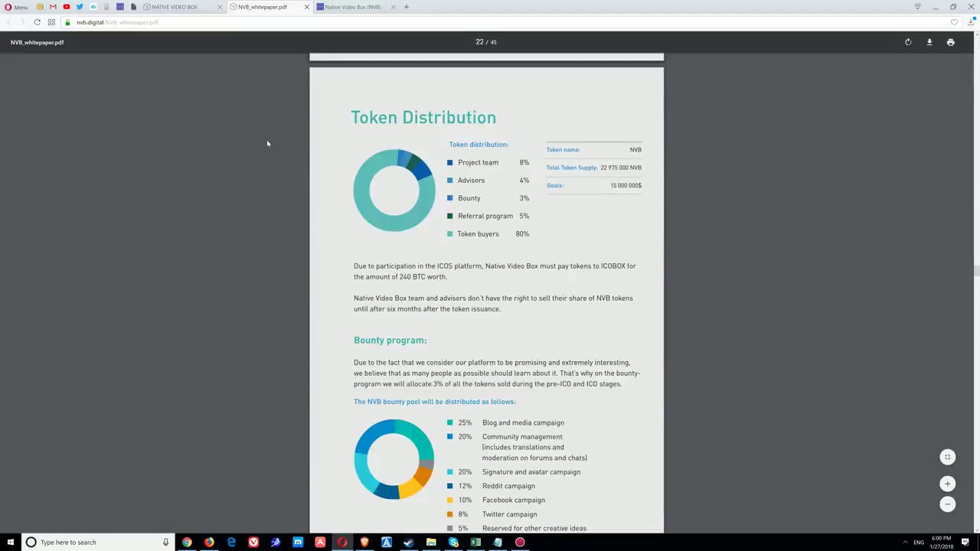Click the Project team legend swatch

tap(449, 162)
